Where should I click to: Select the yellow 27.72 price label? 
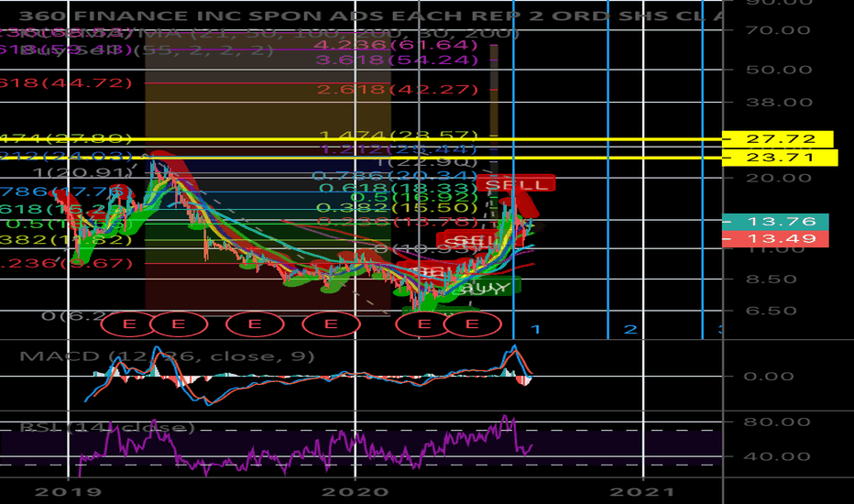[777, 139]
